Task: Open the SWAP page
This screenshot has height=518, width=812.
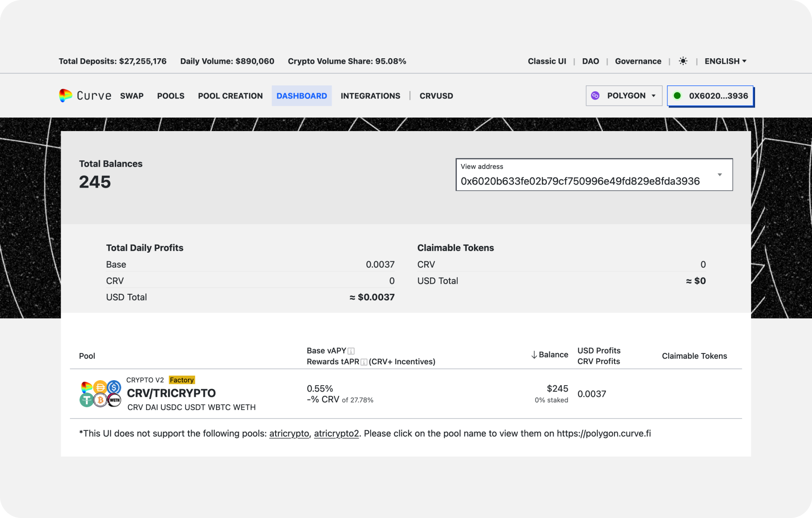Action: pos(132,96)
